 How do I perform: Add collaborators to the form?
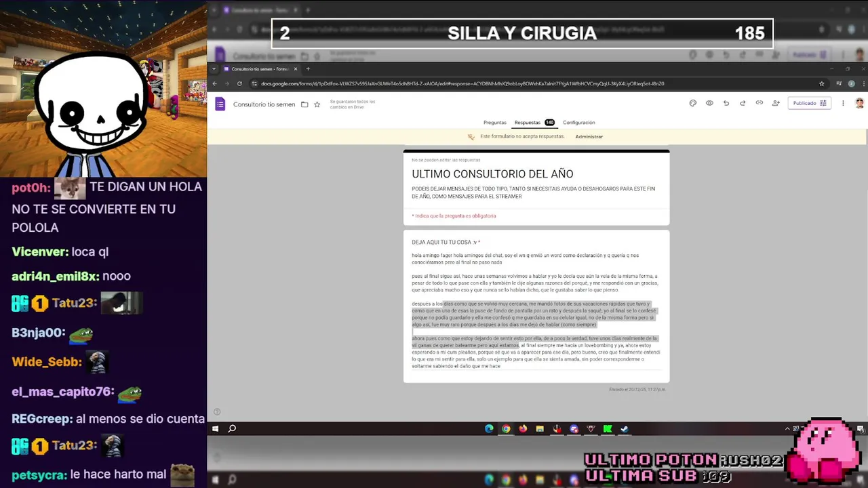pyautogui.click(x=776, y=103)
